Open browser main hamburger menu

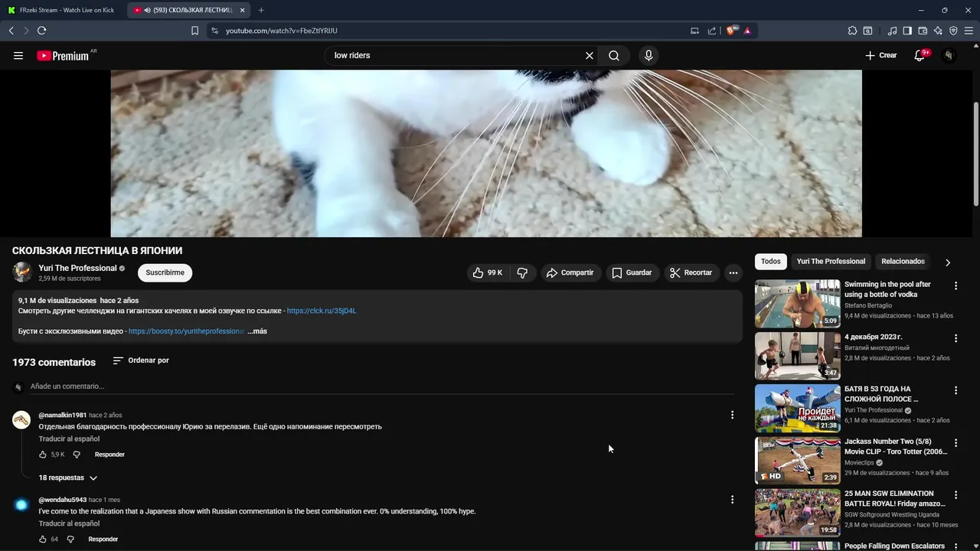click(x=969, y=31)
